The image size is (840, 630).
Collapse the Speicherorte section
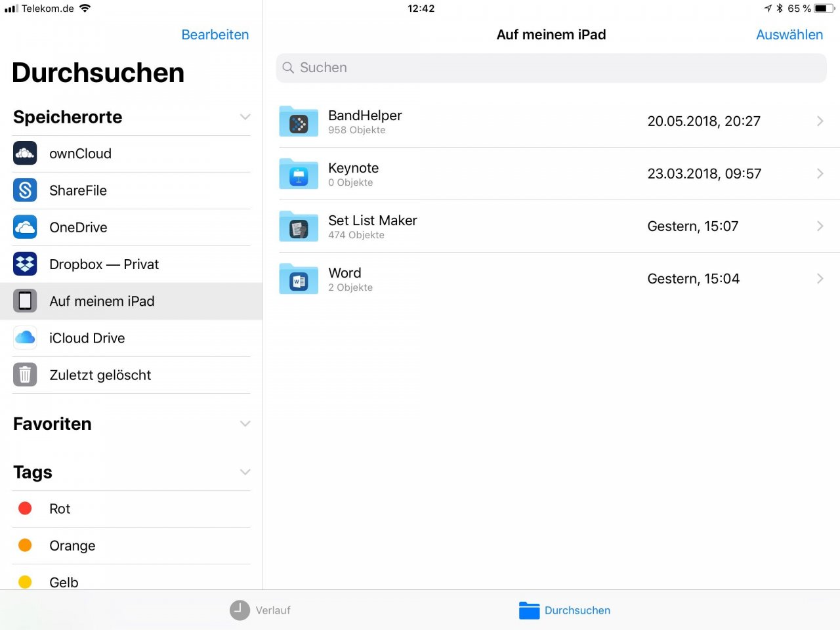coord(245,117)
